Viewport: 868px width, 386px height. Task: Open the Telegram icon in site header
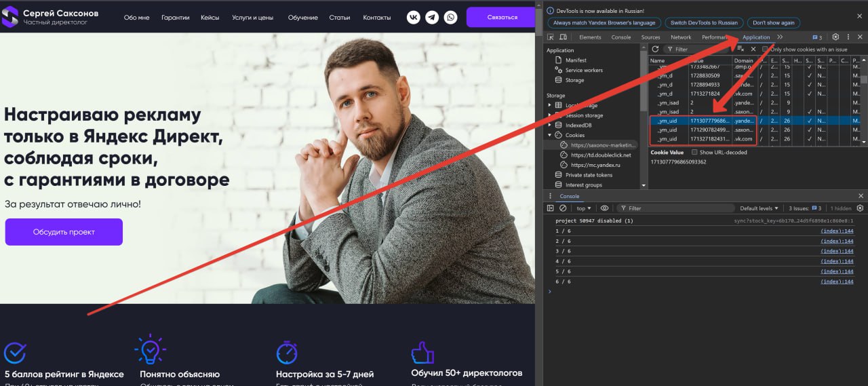[432, 18]
